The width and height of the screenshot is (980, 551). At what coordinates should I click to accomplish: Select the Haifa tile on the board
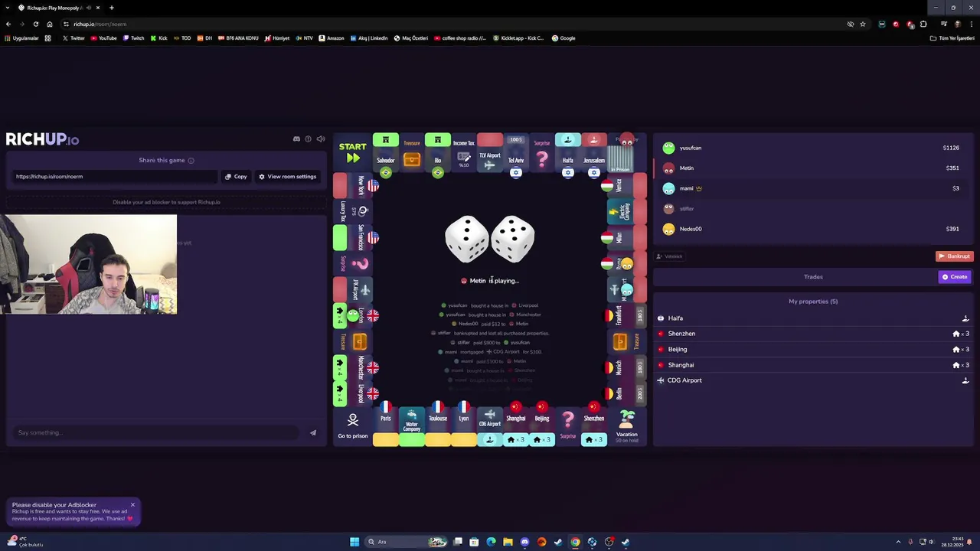click(x=568, y=152)
